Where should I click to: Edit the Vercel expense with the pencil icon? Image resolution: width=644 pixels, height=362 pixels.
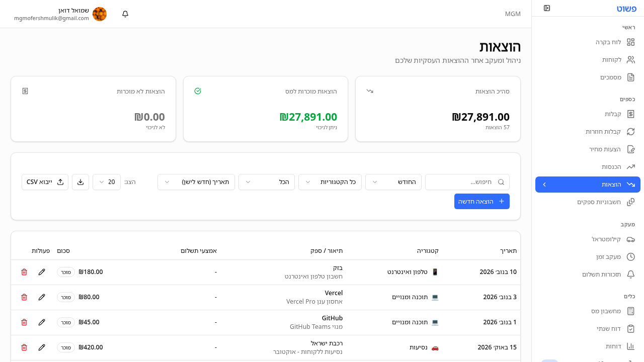[x=42, y=297]
